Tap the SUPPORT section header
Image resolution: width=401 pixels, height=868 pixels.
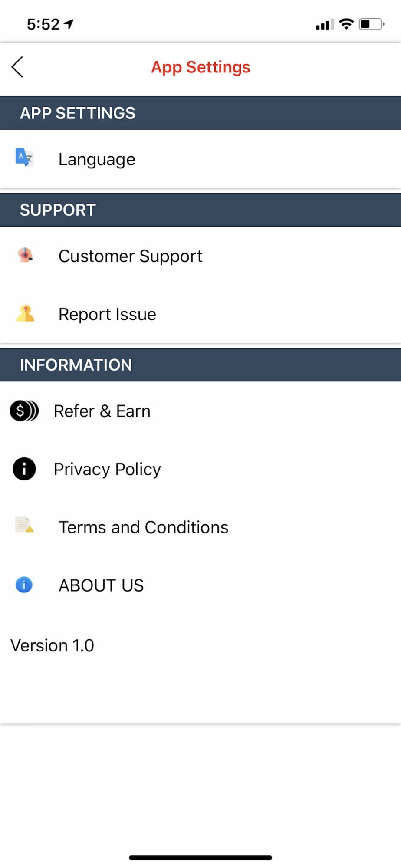58,210
